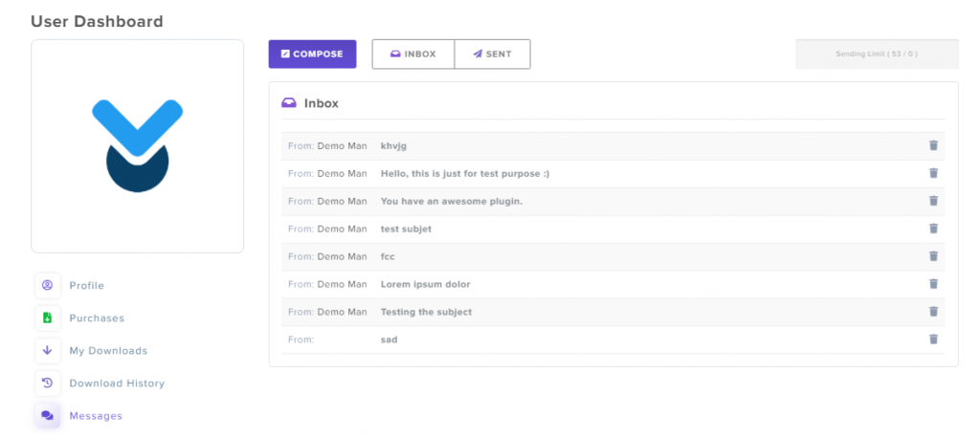Screen dimensions: 980x438
Task: Delete the 'khvjg' message via trash icon
Action: 933,145
